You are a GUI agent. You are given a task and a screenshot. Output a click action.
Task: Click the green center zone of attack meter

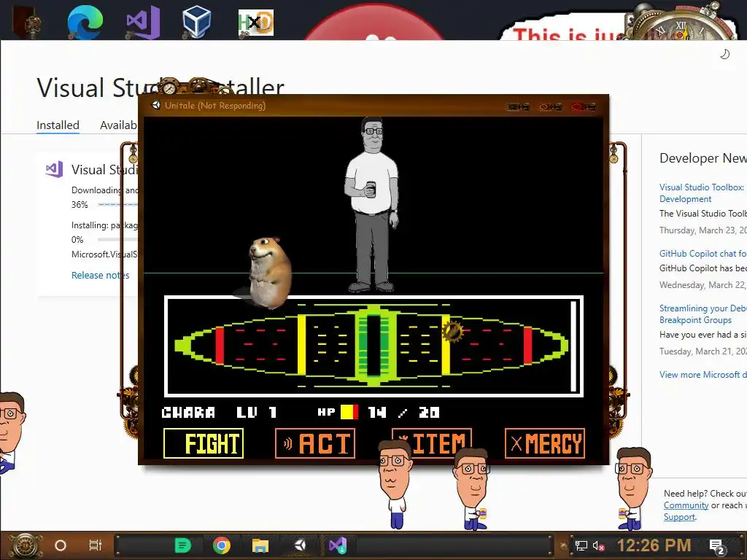[374, 345]
